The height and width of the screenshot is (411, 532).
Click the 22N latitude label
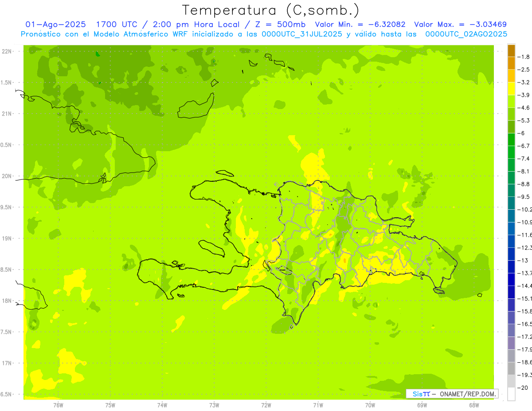tap(7, 51)
